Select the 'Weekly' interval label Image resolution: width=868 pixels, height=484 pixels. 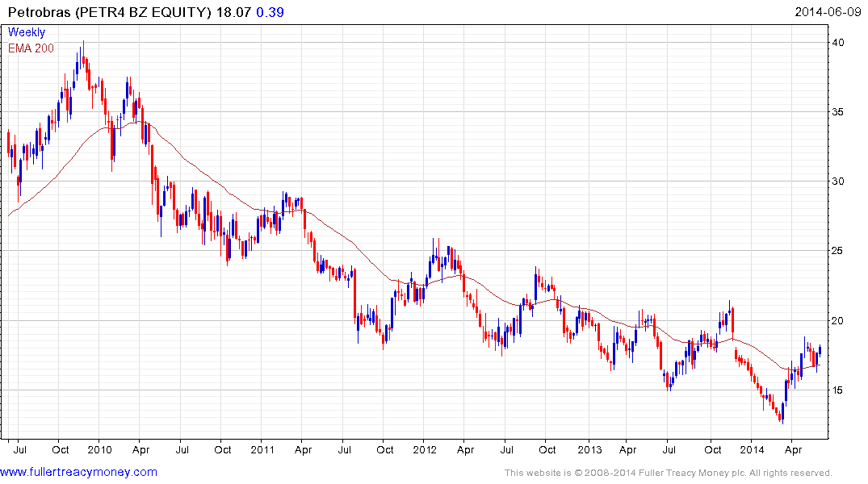tap(27, 32)
